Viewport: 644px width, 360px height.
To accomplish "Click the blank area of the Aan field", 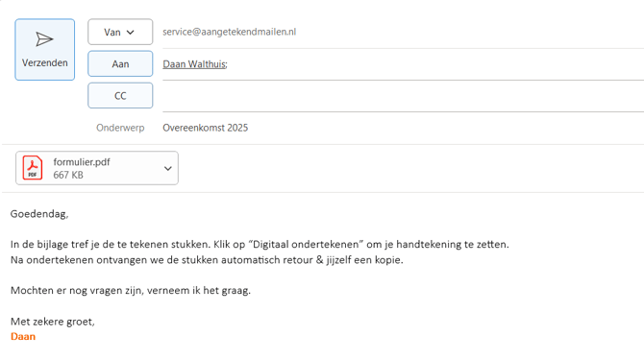I will click(x=435, y=64).
